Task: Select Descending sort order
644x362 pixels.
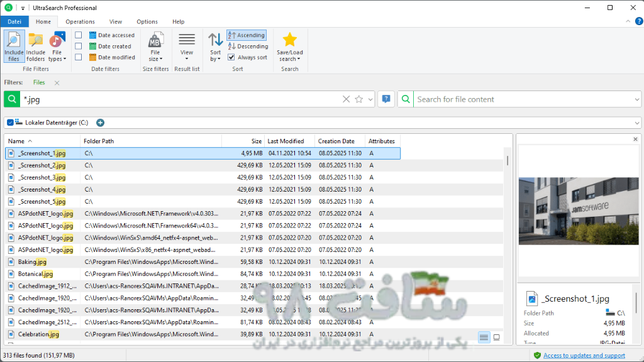Action: click(248, 47)
